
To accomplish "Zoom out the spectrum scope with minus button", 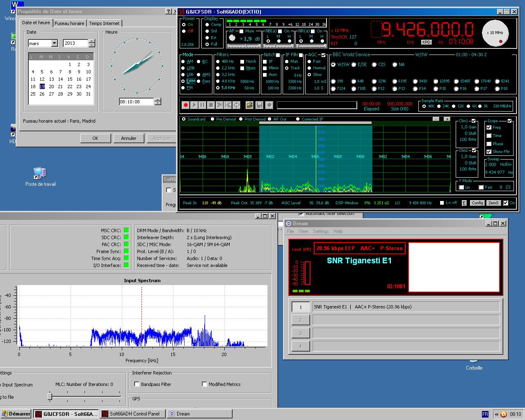I will 436,119.
